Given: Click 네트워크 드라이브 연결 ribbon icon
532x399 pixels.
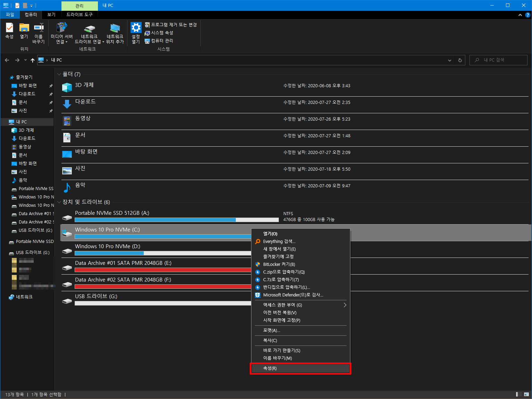Looking at the screenshot, I should (x=90, y=33).
